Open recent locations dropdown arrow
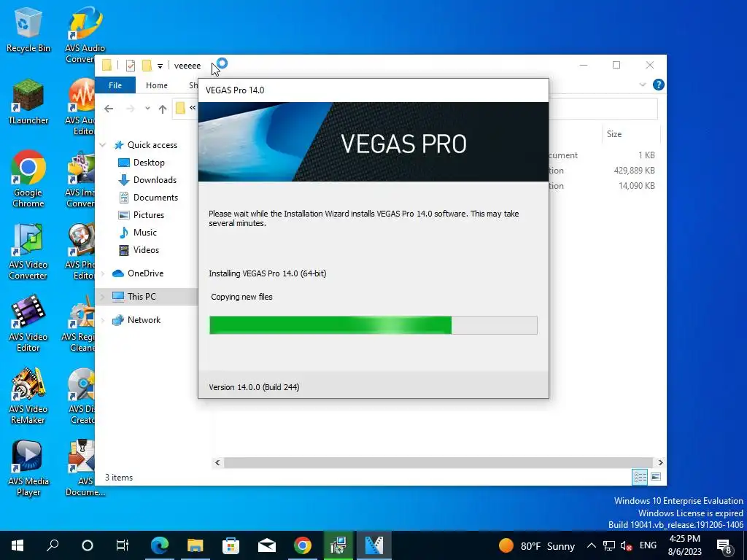This screenshot has height=560, width=747. 147,109
